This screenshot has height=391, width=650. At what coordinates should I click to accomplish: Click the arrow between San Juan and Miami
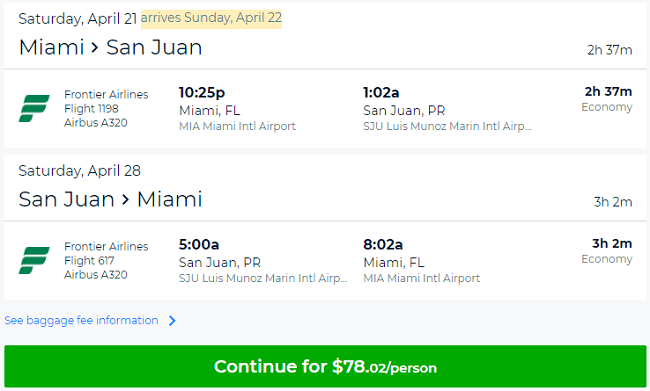(126, 199)
